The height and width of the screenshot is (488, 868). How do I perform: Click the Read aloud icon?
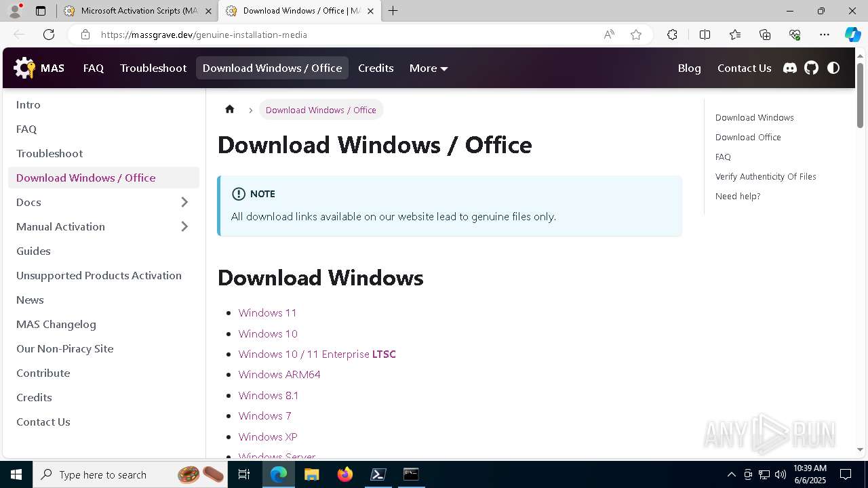pos(609,35)
